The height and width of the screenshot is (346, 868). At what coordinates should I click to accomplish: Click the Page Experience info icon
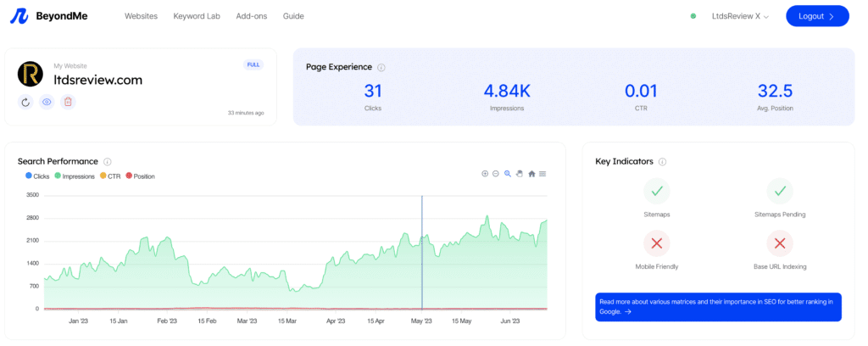[x=381, y=67]
